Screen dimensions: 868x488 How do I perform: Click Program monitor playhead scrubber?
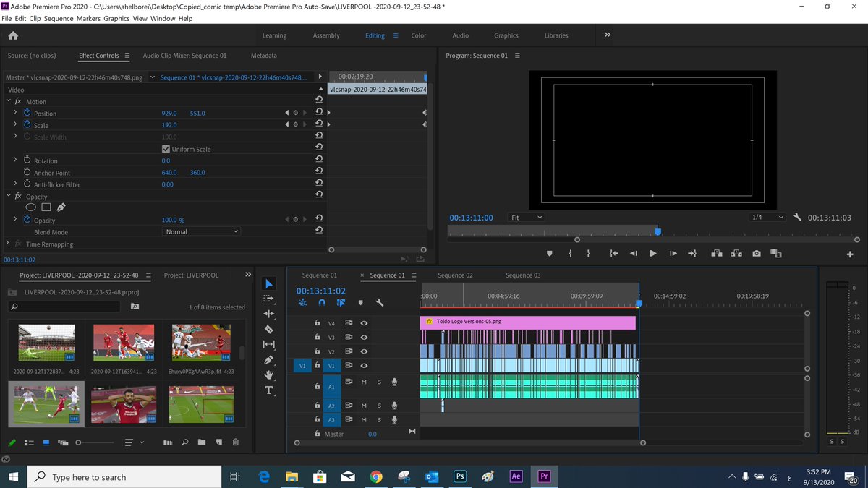658,231
